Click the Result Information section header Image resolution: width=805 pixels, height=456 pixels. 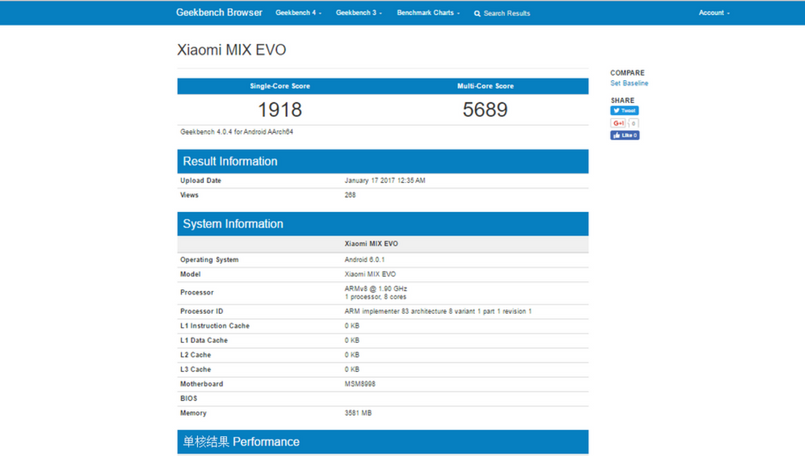point(383,161)
